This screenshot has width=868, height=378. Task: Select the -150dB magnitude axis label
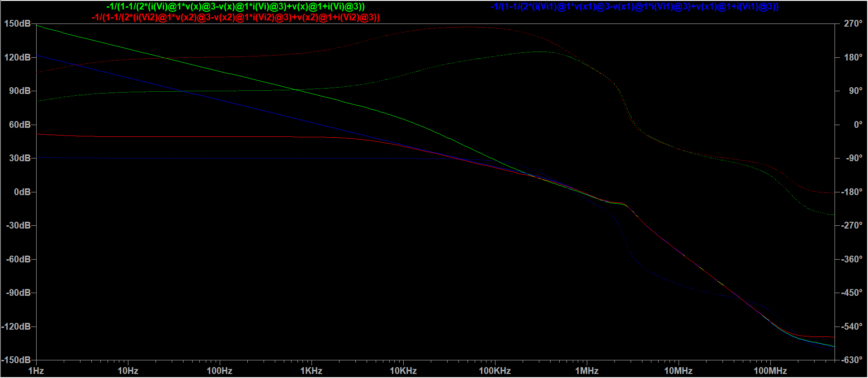tap(16, 360)
